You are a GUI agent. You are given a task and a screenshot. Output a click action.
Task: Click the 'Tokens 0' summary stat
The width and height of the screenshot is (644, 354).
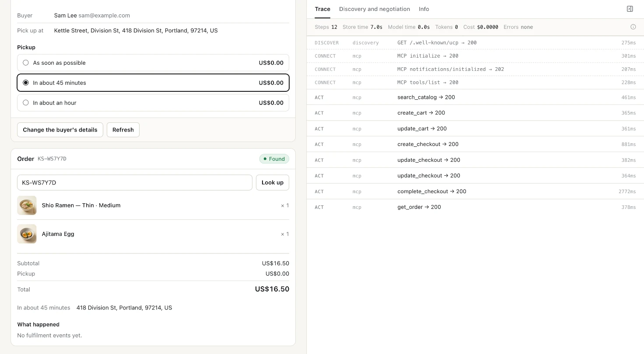(x=447, y=27)
